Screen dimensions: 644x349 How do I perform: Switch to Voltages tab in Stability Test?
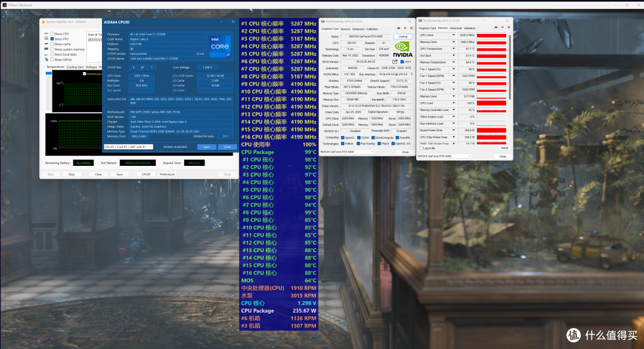click(x=91, y=67)
